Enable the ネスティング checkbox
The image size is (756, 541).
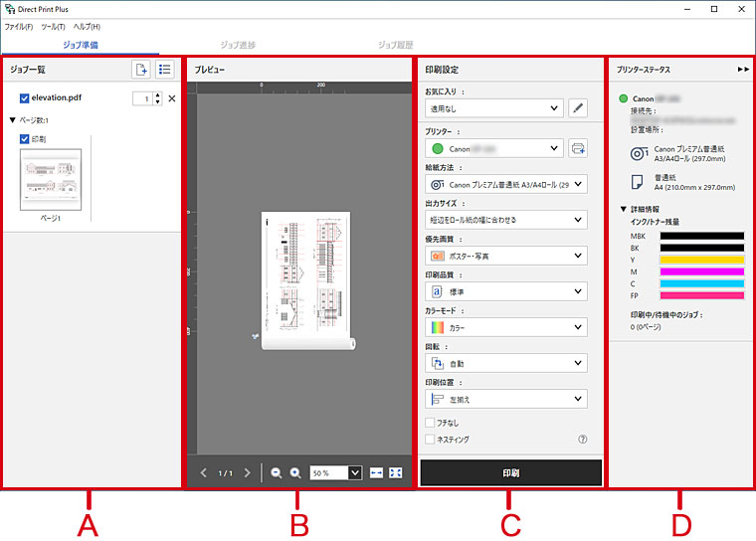(430, 439)
